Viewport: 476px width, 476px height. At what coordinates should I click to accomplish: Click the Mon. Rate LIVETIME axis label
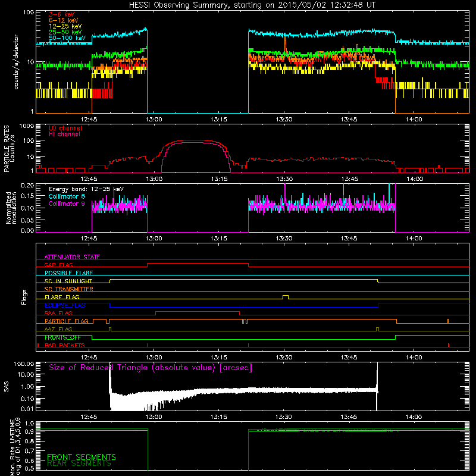pyautogui.click(x=15, y=446)
